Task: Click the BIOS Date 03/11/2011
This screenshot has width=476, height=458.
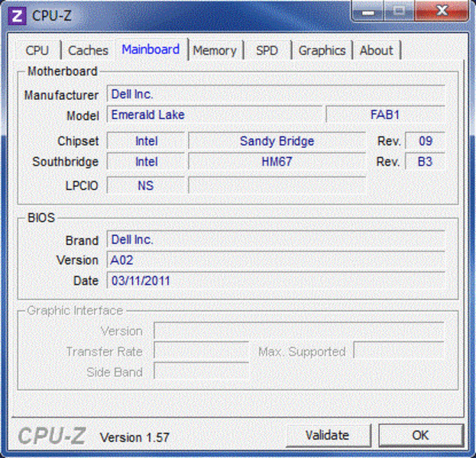Action: pos(276,281)
